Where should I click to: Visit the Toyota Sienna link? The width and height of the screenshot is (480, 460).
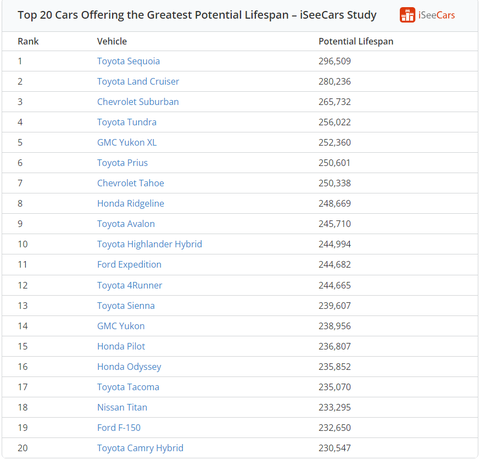pyautogui.click(x=126, y=306)
